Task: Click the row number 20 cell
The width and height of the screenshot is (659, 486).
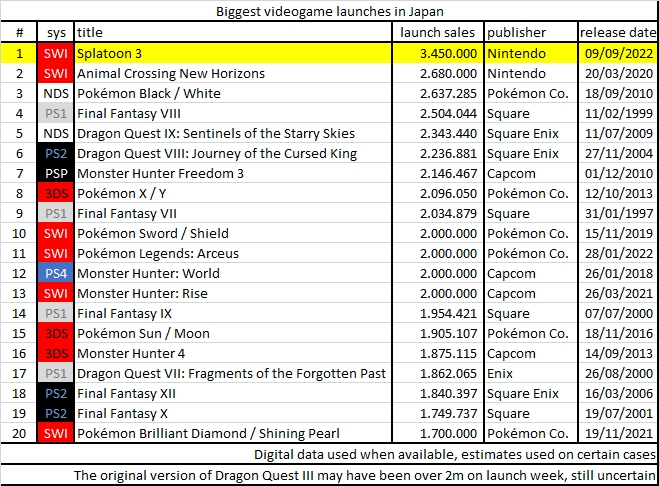Action: click(x=19, y=433)
